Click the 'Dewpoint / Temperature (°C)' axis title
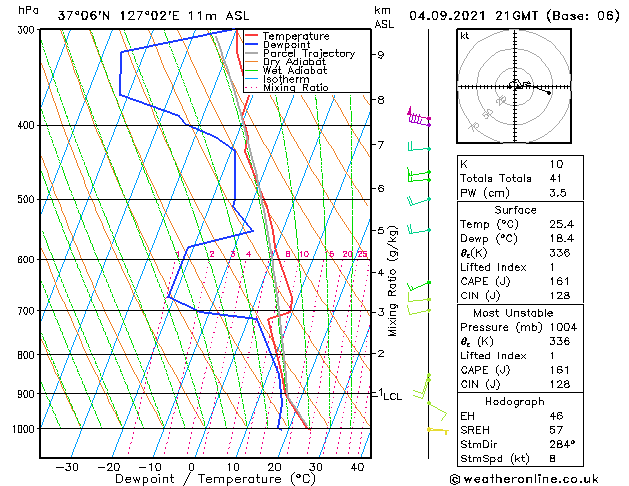The width and height of the screenshot is (629, 486). pyautogui.click(x=215, y=479)
